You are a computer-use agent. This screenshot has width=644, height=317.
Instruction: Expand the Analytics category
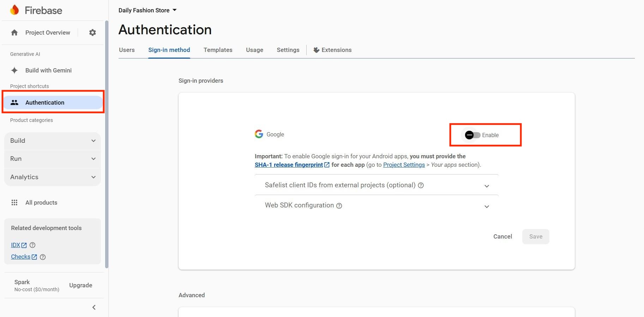tap(53, 177)
